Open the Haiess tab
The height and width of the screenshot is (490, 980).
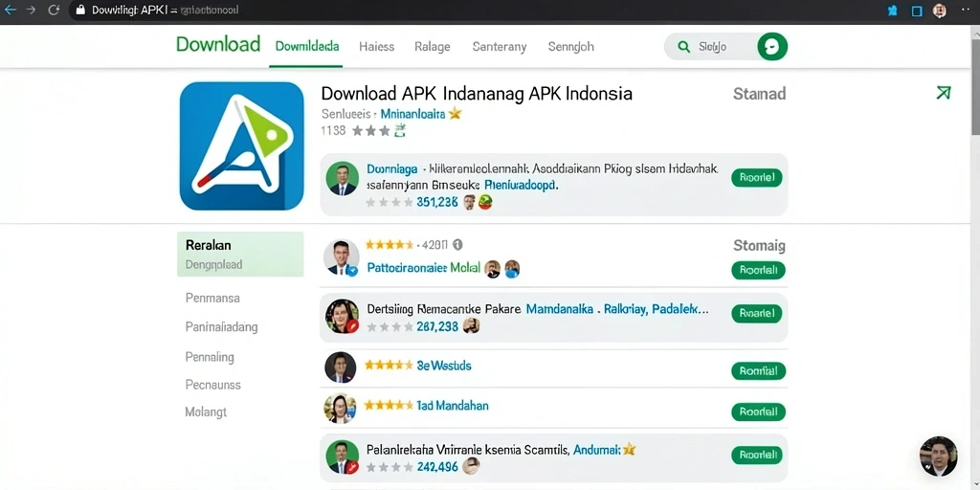pyautogui.click(x=376, y=47)
